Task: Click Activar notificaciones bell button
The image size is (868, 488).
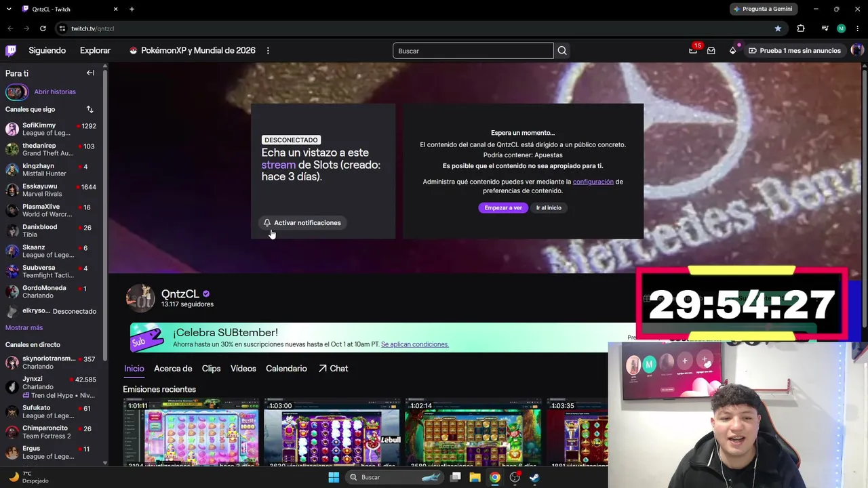Action: point(302,223)
